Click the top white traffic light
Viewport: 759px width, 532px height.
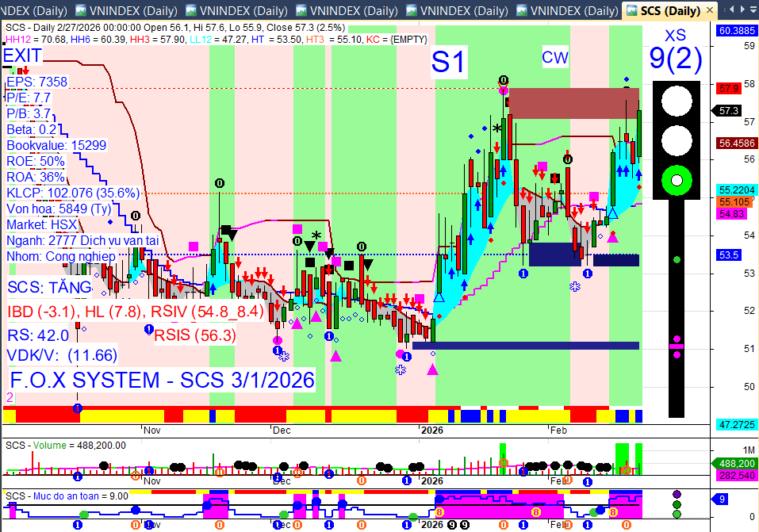[x=677, y=101]
